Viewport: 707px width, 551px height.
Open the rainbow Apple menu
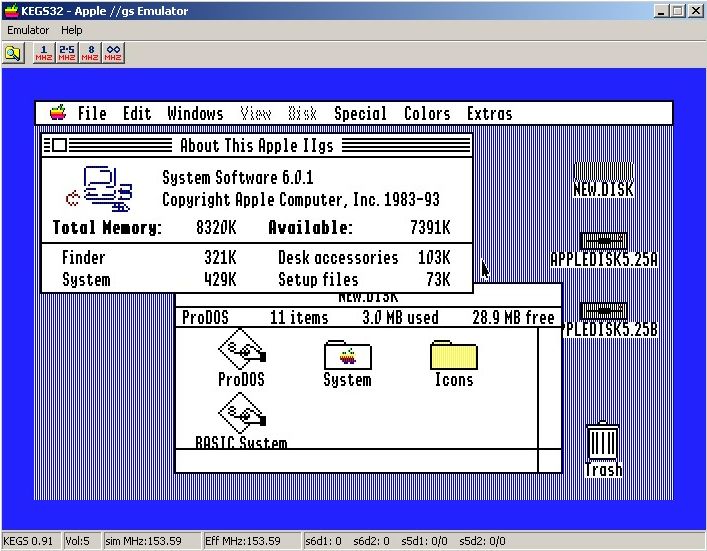tap(58, 112)
